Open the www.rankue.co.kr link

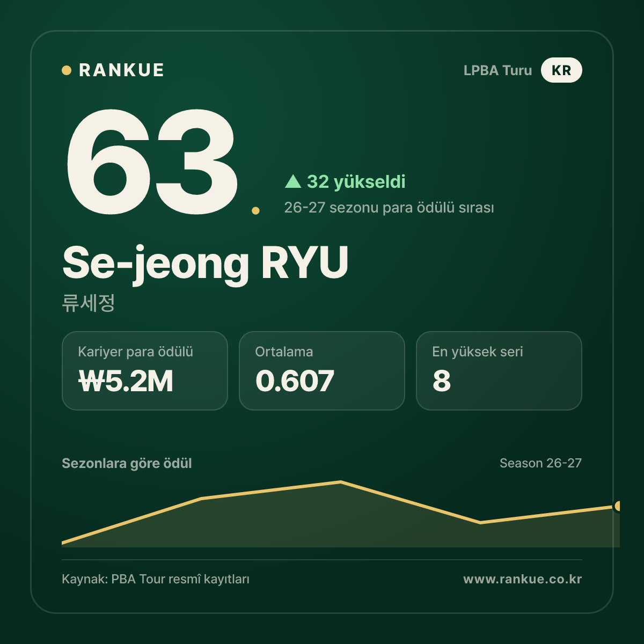522,579
